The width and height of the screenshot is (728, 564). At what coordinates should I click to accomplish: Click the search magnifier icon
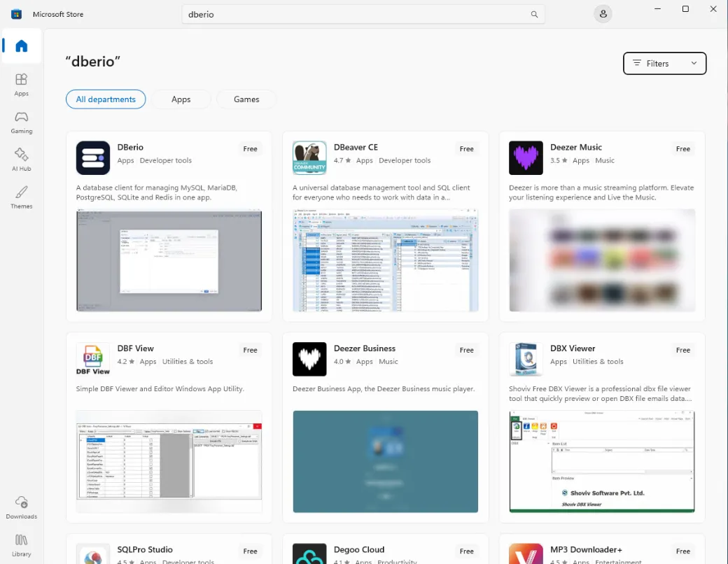[534, 15]
